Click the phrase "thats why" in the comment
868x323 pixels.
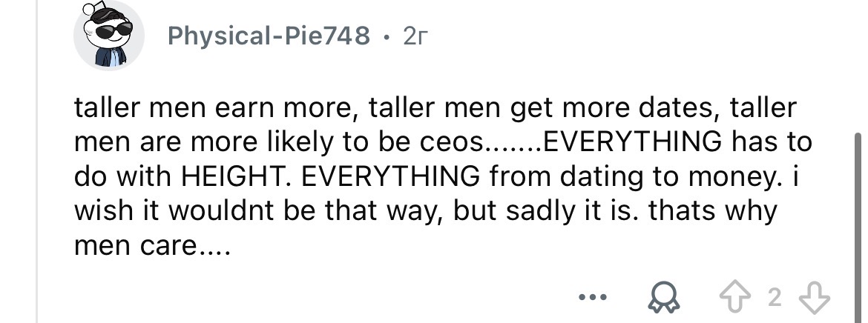pos(711,212)
